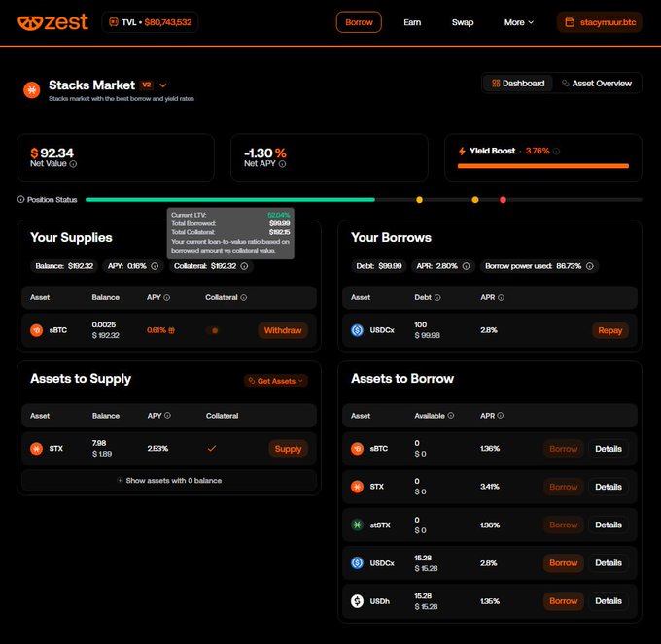Click info icon in Available column header
The height and width of the screenshot is (644, 661).
pyautogui.click(x=451, y=416)
